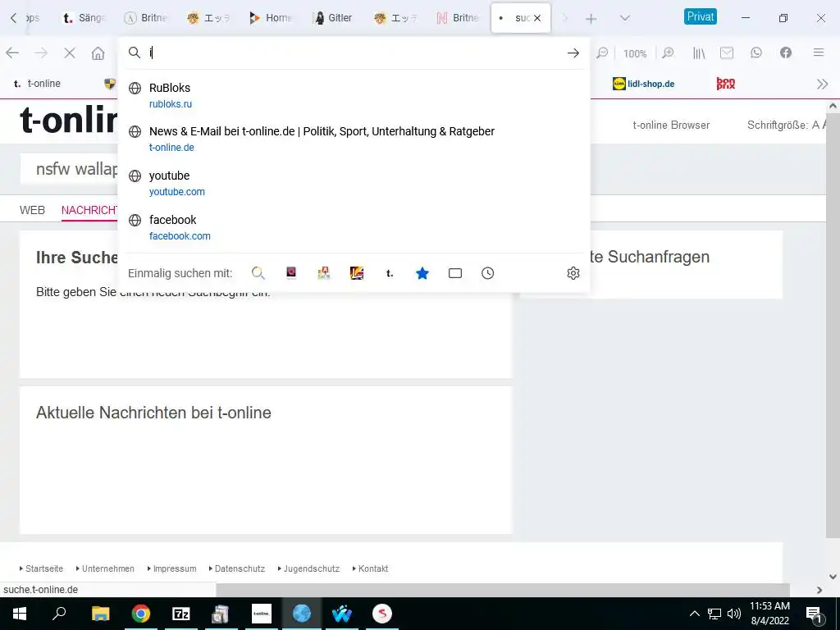This screenshot has width=840, height=630.
Task: Open the lidl-shop.de bookmark
Action: click(x=643, y=84)
